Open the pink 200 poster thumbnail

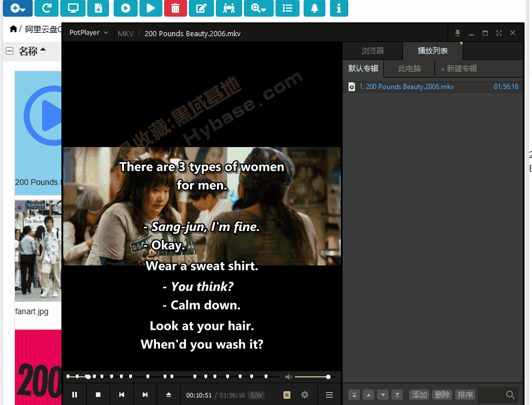coord(38,367)
